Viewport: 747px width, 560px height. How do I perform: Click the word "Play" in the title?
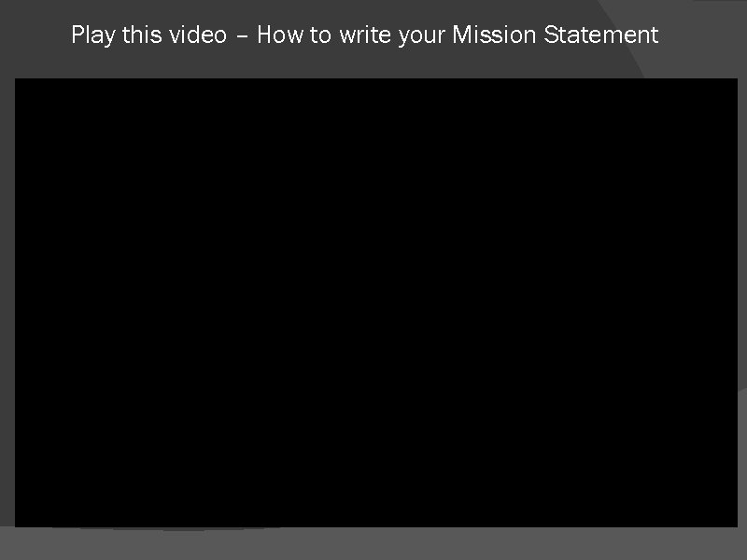coord(93,35)
